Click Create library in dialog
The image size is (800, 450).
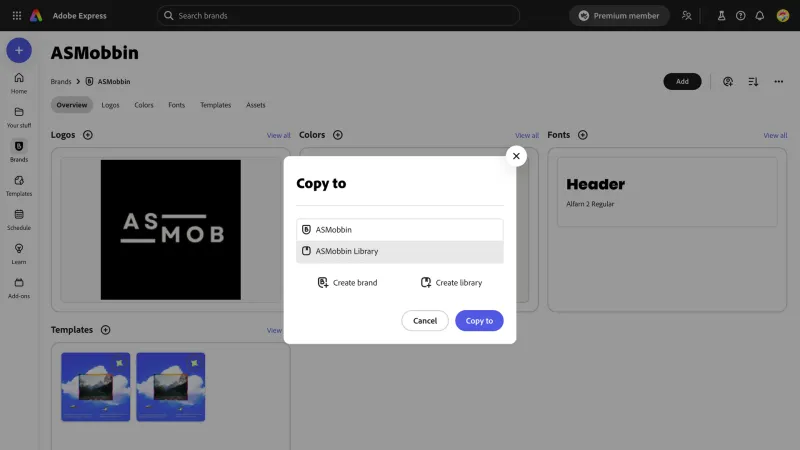coord(452,283)
